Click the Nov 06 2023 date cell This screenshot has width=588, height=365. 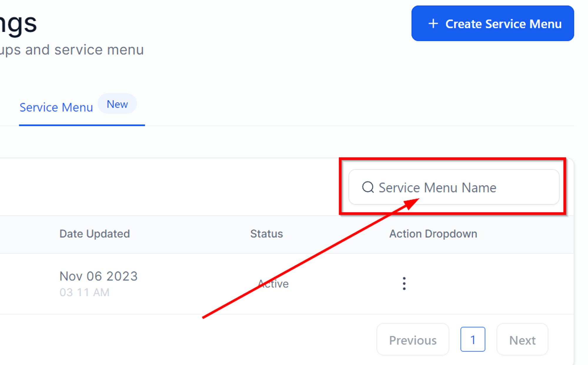point(98,276)
